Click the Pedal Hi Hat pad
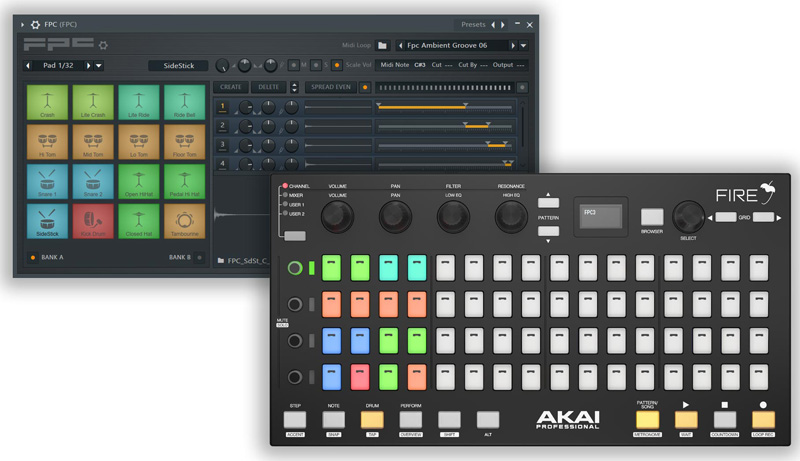Image resolution: width=800 pixels, height=461 pixels. click(x=185, y=182)
